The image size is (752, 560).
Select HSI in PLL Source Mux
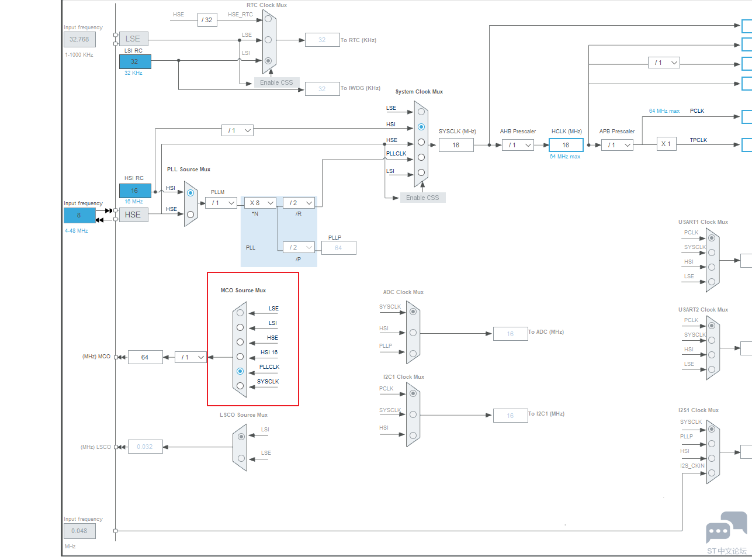[190, 193]
